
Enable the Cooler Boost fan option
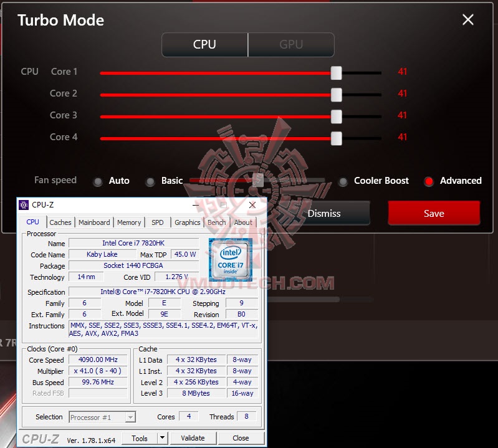343,181
